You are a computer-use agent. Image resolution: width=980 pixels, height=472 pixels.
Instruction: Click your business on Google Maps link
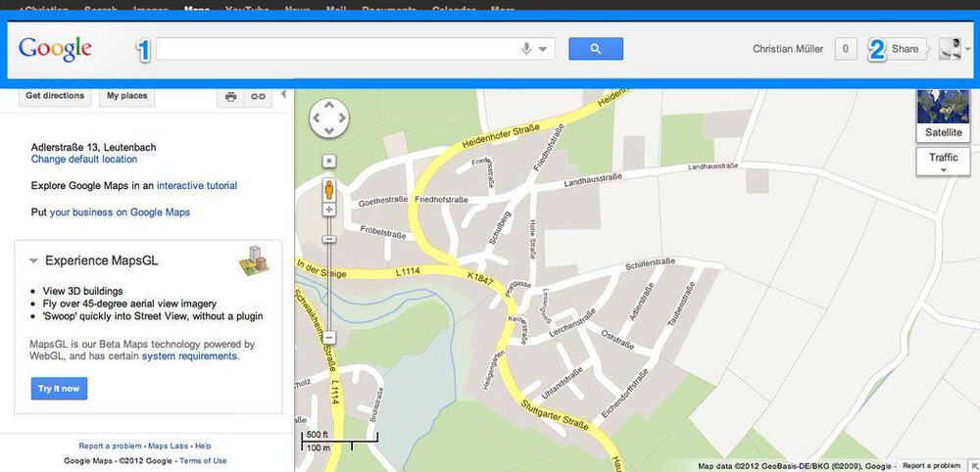(x=120, y=212)
